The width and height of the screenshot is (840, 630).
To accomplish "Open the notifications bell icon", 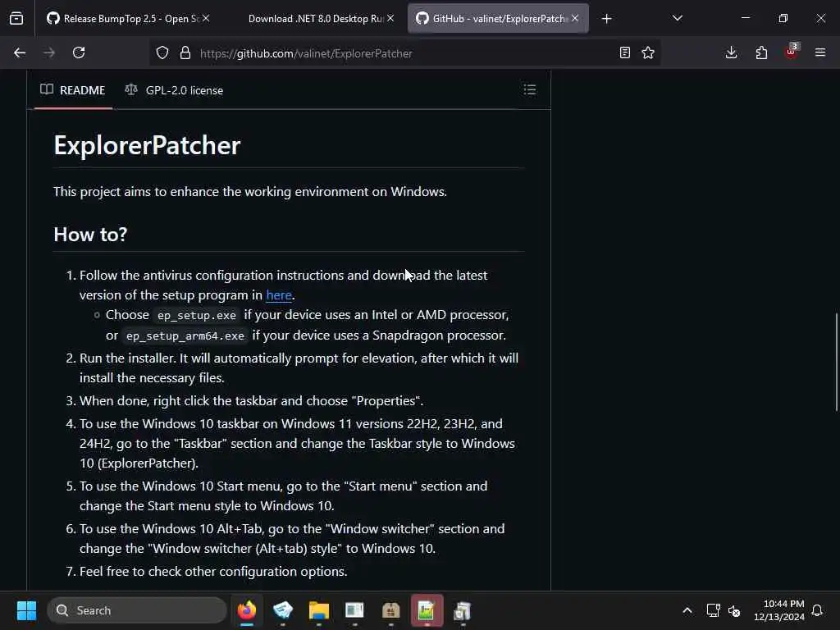I will point(818,610).
